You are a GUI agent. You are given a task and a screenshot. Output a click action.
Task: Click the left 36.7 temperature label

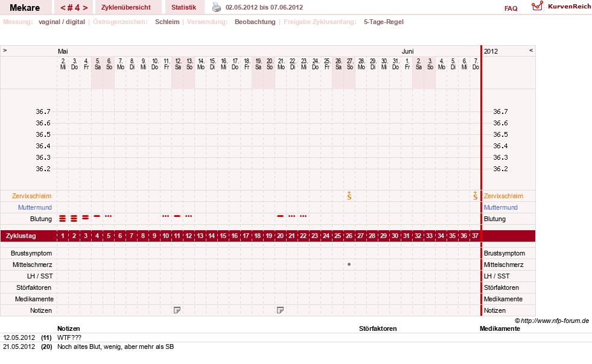[43, 111]
